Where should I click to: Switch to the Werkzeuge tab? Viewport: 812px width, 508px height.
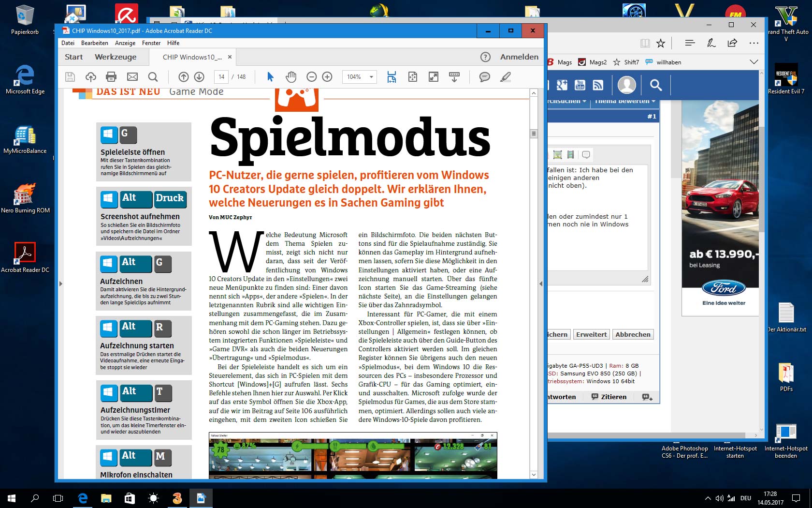pos(116,57)
